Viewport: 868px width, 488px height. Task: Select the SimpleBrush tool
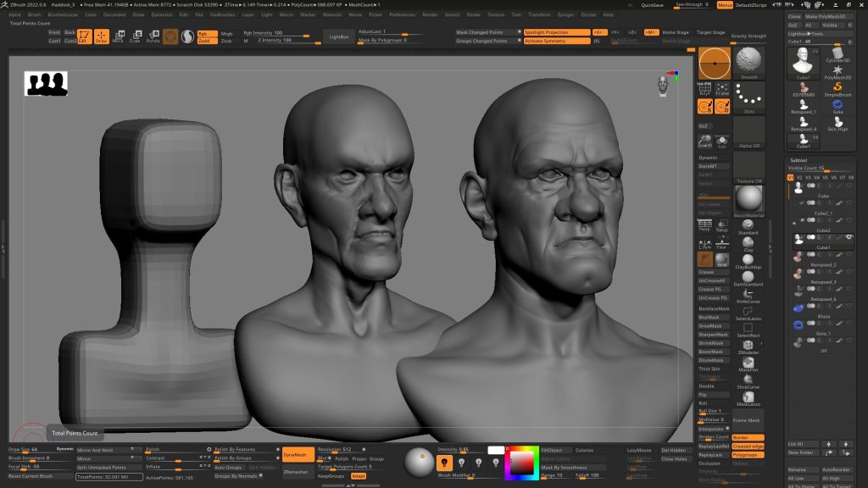point(837,90)
